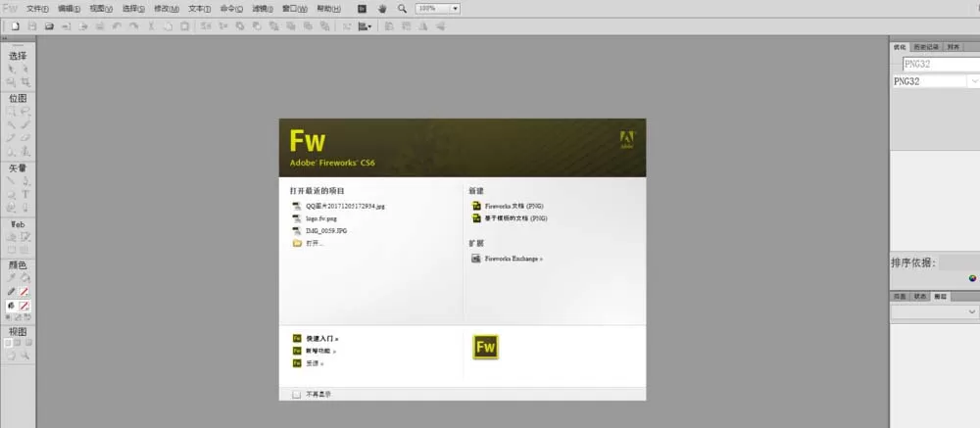Open the align dropdown in main toolbar
980x428 pixels.
point(365,26)
